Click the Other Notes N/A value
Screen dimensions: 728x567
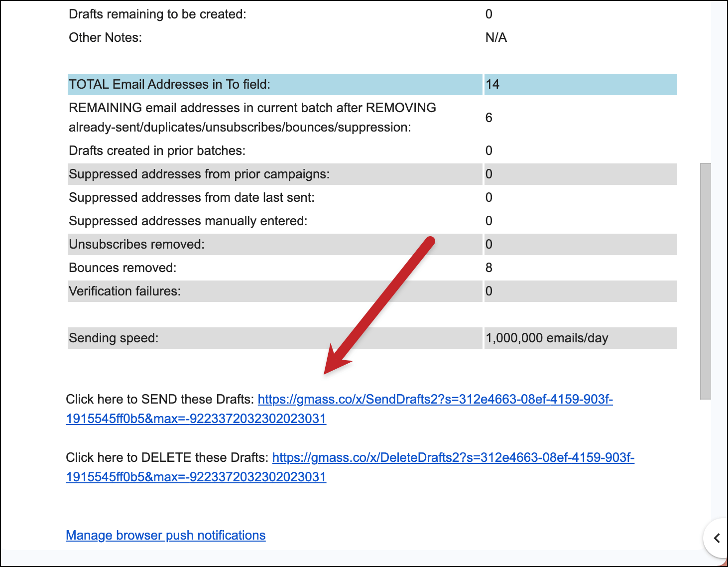tap(496, 37)
